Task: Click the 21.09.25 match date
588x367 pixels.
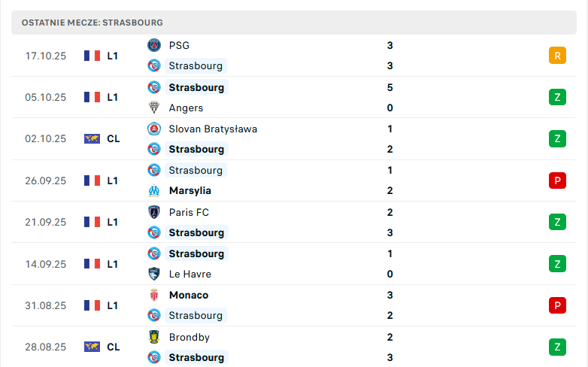Action: 46,222
